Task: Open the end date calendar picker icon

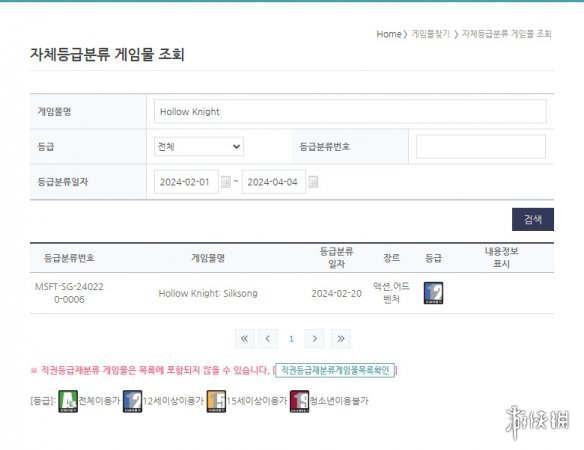Action: [x=313, y=182]
